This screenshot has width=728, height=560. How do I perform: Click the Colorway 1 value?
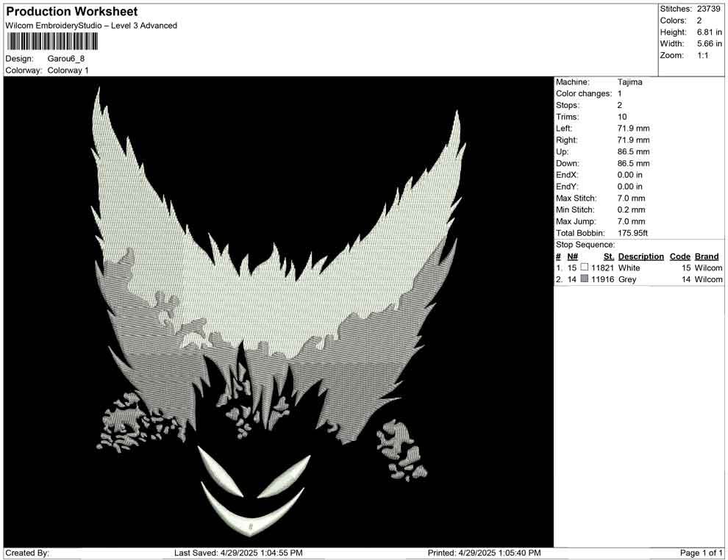68,70
